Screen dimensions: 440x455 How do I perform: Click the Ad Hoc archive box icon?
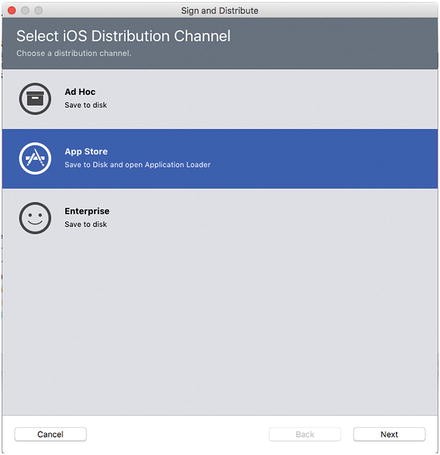click(x=35, y=99)
